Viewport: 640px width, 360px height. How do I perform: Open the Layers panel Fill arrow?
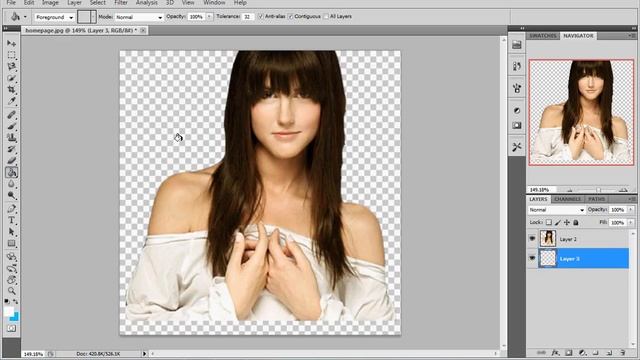pyautogui.click(x=631, y=222)
